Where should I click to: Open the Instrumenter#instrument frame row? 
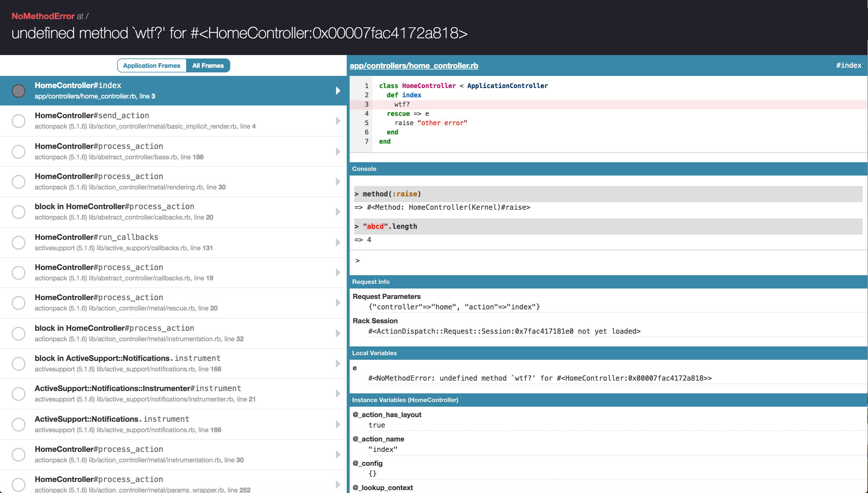[173, 394]
